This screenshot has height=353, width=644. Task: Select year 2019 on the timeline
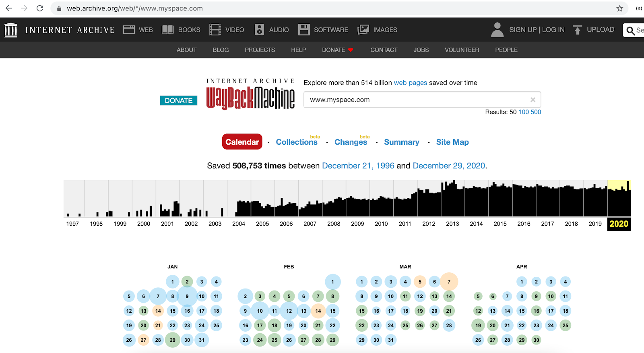(595, 224)
